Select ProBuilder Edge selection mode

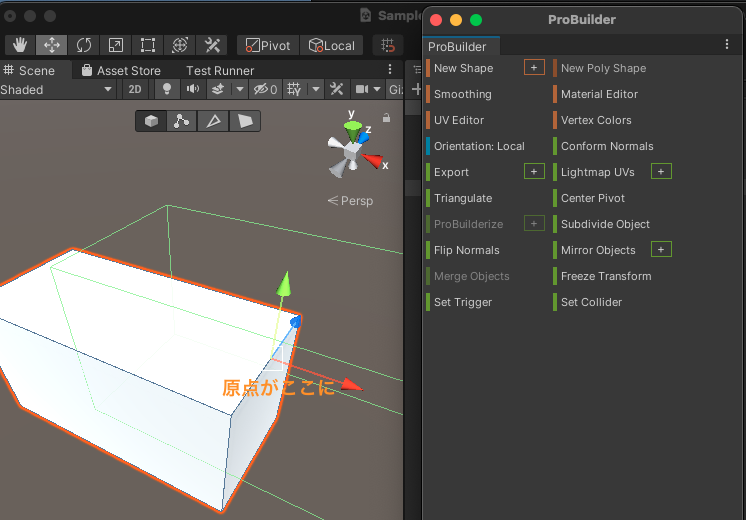213,121
